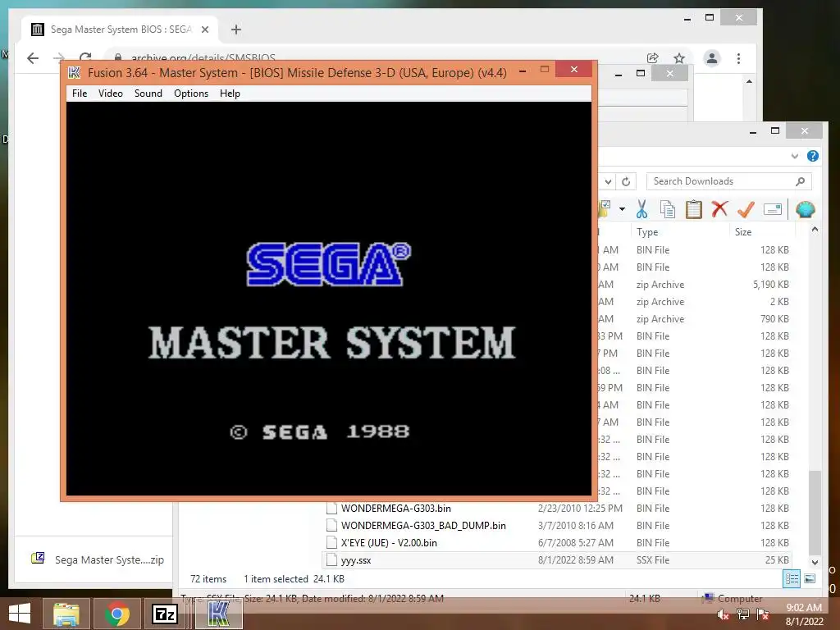840x630 pixels.
Task: Click the network tray icon
Action: coord(743,614)
